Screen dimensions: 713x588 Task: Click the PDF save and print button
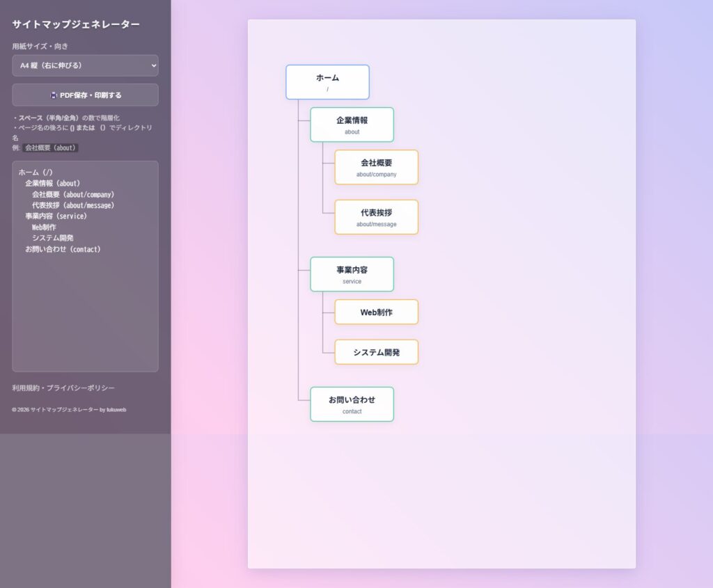pyautogui.click(x=85, y=95)
